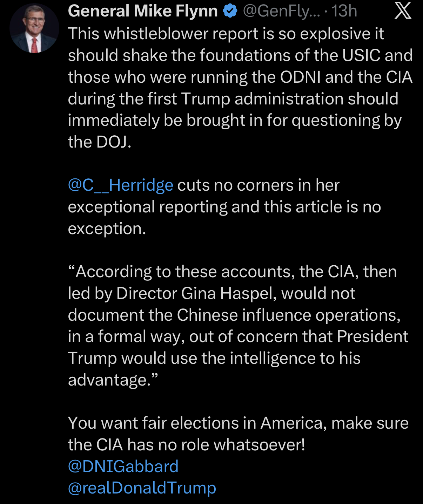
Task: Open the General Mike Flynn display name
Action: 143,11
